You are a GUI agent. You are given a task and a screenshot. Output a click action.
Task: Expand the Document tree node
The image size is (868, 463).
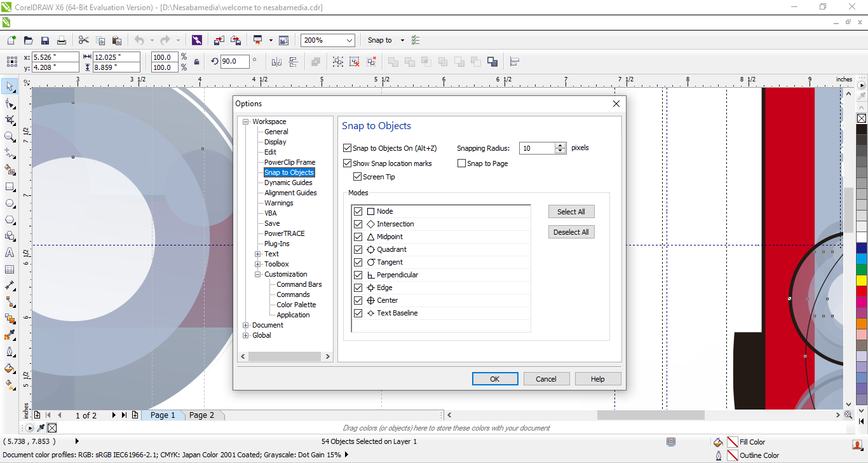click(246, 325)
